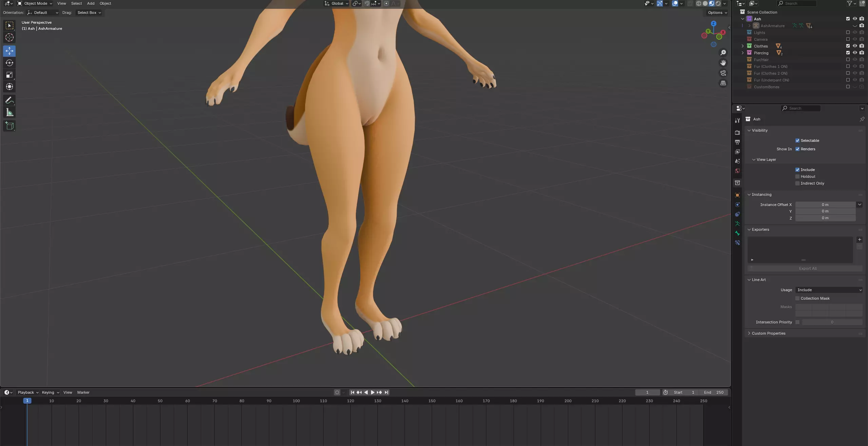Open the Armature Data properties tab

coord(737,224)
